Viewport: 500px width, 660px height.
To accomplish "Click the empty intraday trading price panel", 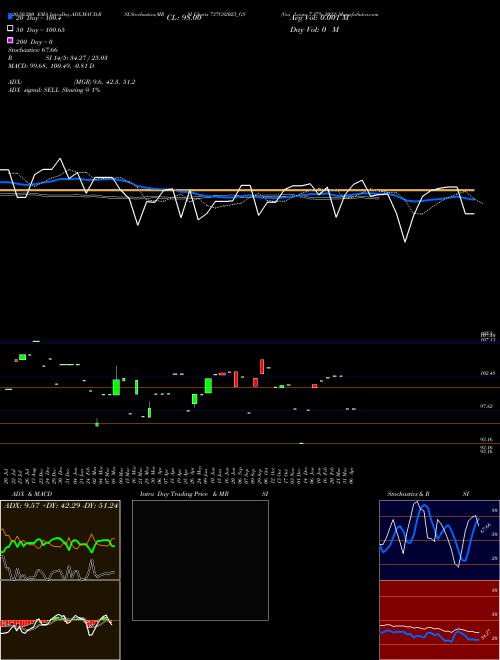I will click(200, 560).
